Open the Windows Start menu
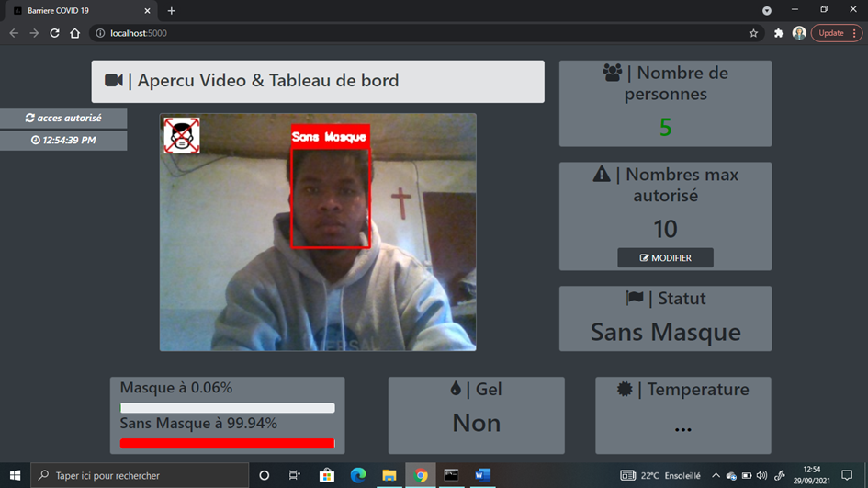 15,475
